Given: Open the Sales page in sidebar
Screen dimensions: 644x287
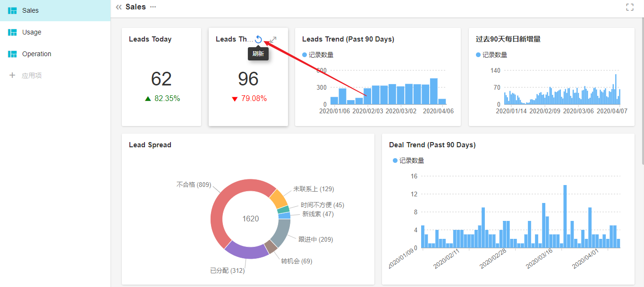Looking at the screenshot, I should pyautogui.click(x=55, y=10).
